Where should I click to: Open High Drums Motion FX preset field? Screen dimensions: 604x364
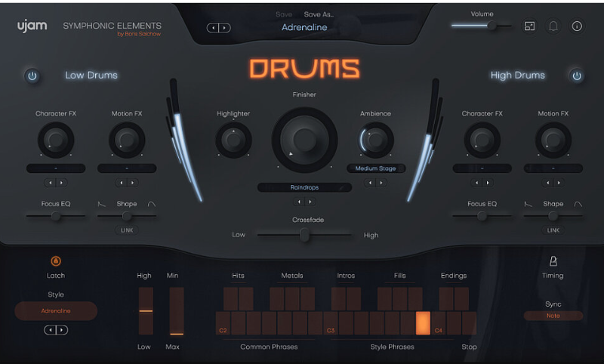click(553, 168)
